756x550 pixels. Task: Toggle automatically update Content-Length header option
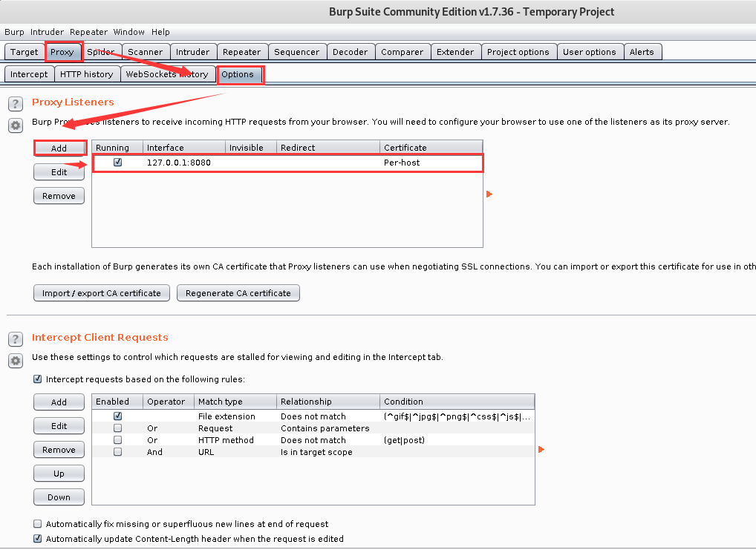pos(38,539)
